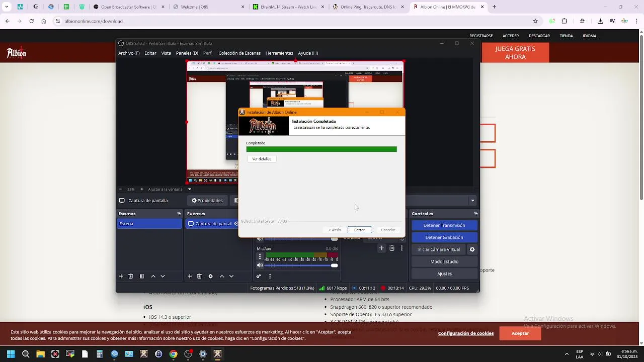Open the Archivo (F) menu in OBS
Image resolution: width=644 pixels, height=362 pixels.
pyautogui.click(x=129, y=53)
